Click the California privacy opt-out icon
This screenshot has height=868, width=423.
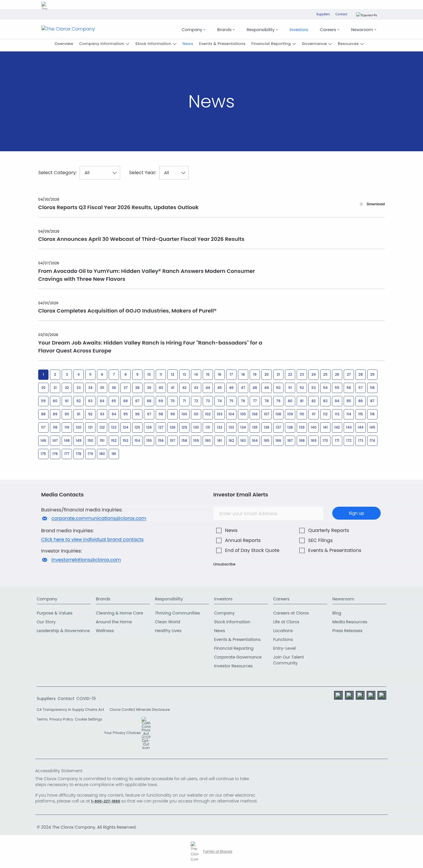[x=146, y=733]
